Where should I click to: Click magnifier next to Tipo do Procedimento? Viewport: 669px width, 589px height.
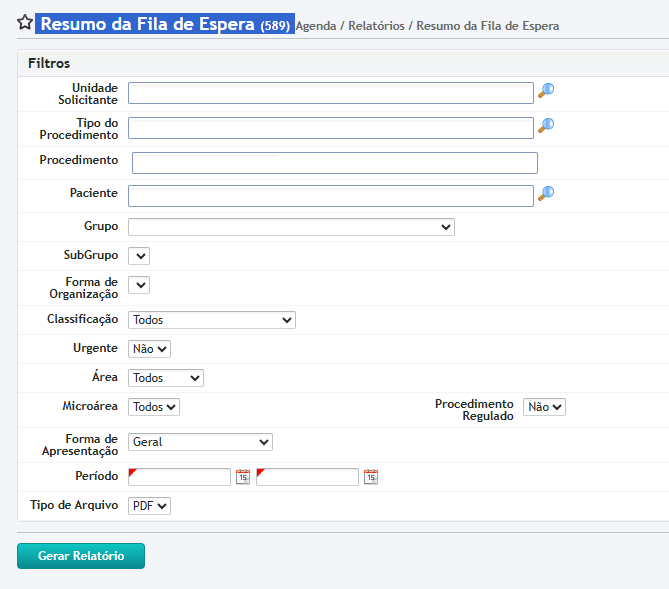546,126
